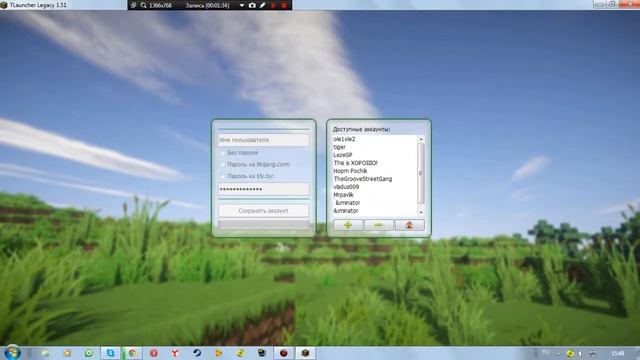Click the 'Сохранить аккаунт' button
This screenshot has width=640, height=360.
264,211
